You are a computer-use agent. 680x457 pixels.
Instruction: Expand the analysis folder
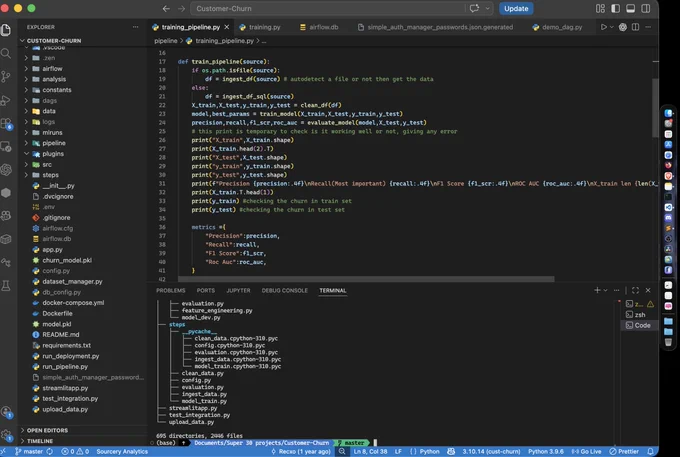coord(54,79)
